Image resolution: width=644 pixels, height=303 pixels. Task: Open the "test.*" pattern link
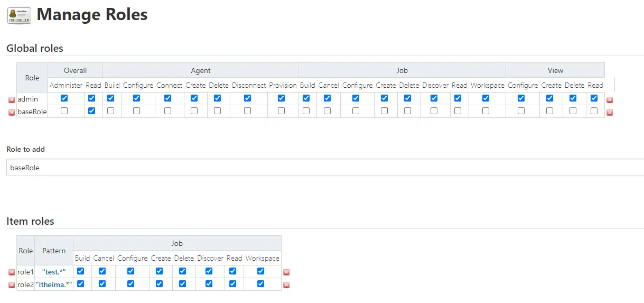54,272
